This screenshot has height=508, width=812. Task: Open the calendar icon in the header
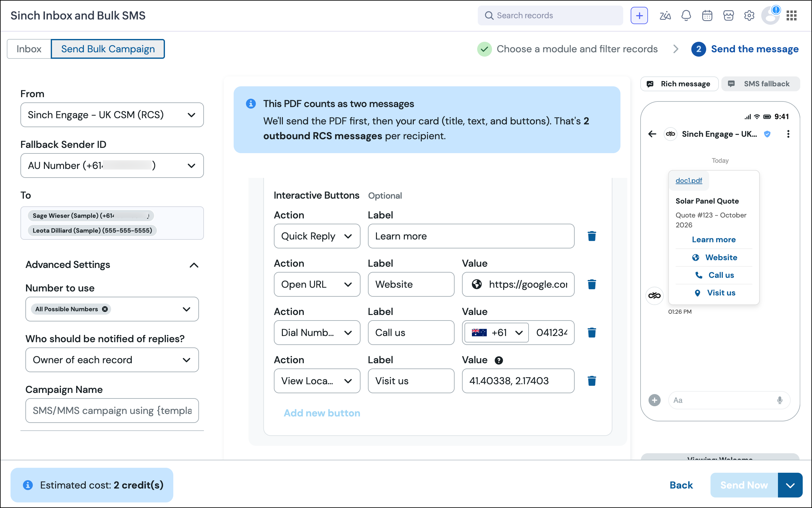point(707,15)
